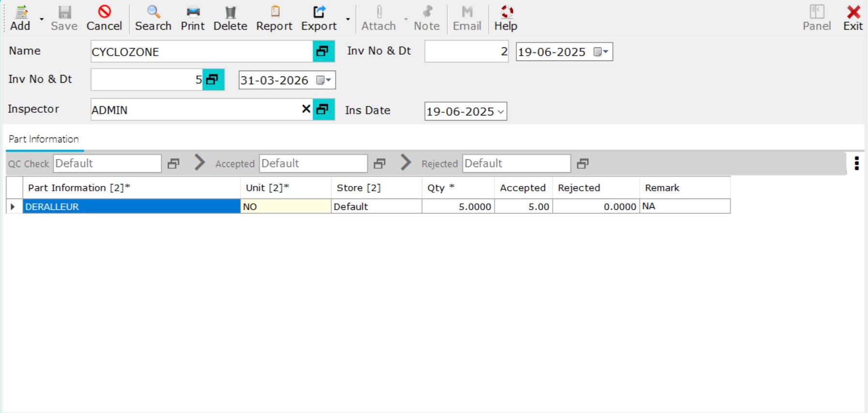This screenshot has width=868, height=413.
Task: Expand the Export dropdown arrow
Action: [348, 19]
